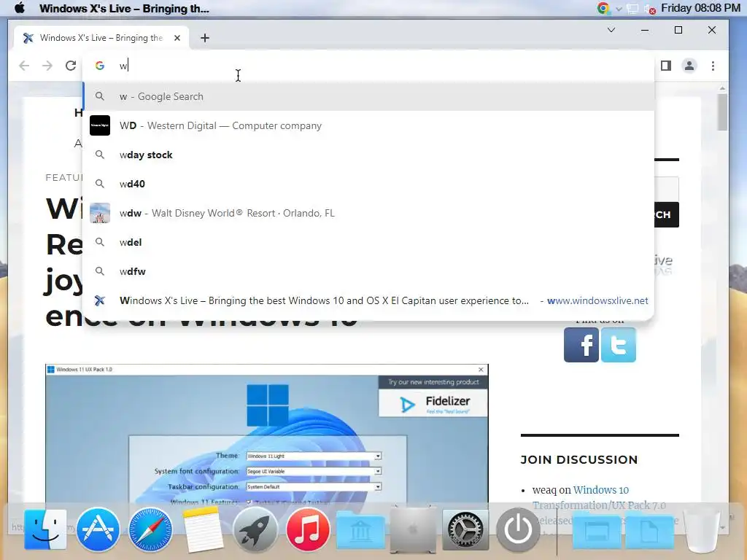Image resolution: width=747 pixels, height=560 pixels.
Task: Open the documents folder in dock
Action: [650, 532]
